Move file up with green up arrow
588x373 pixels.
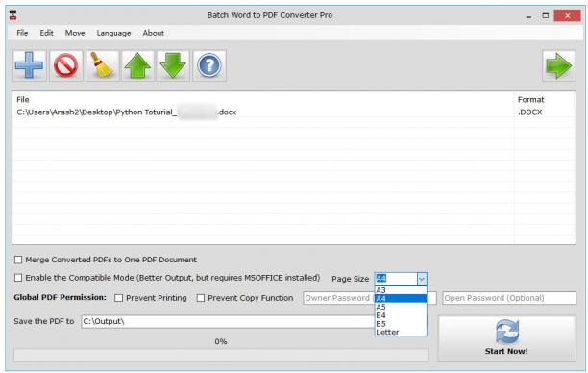137,65
